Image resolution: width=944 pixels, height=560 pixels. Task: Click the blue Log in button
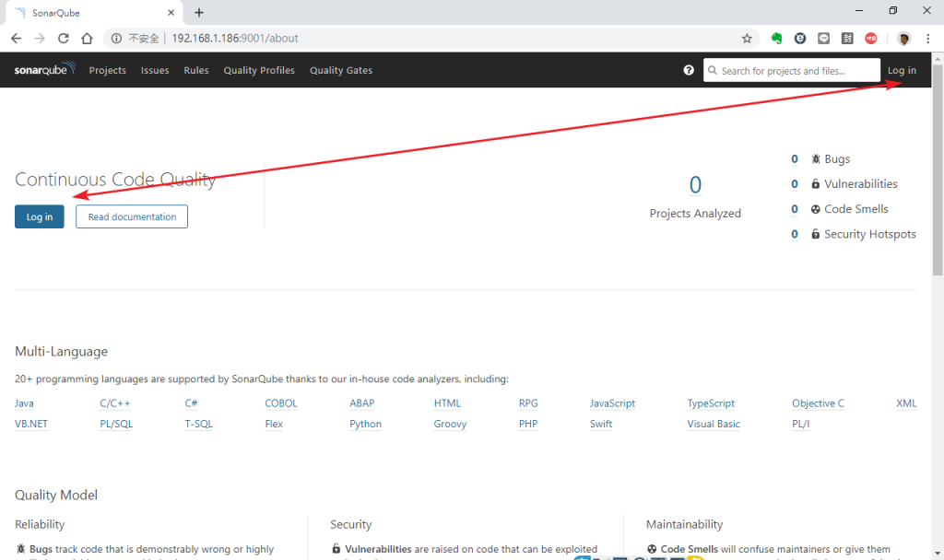coord(39,216)
